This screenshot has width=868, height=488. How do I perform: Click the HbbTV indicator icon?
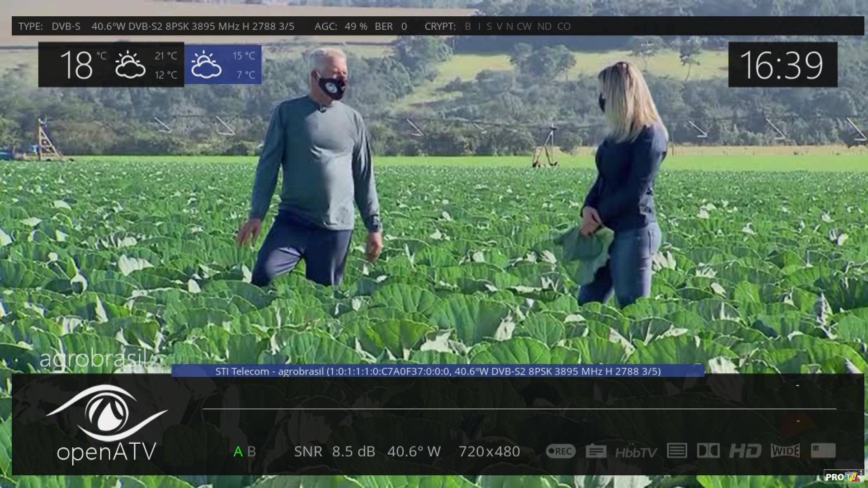point(636,452)
